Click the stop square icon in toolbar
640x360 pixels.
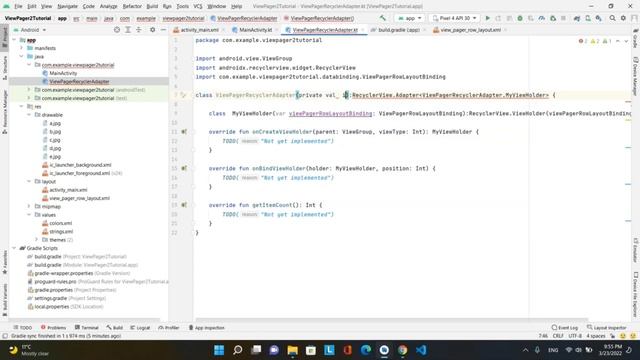tap(563, 18)
